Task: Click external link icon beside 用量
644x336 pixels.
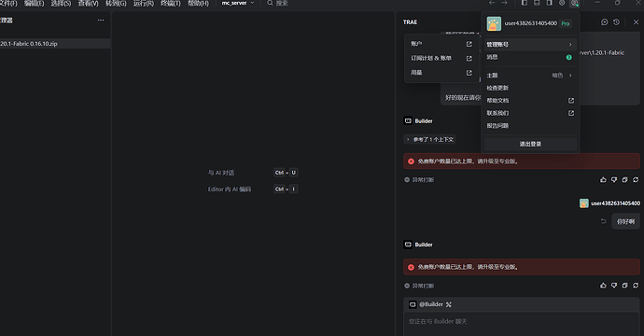Action: (469, 73)
